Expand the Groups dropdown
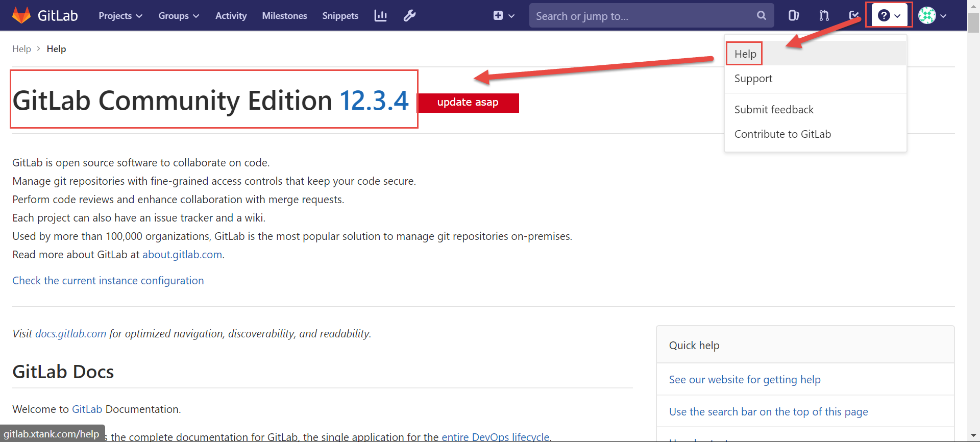 (x=178, y=16)
